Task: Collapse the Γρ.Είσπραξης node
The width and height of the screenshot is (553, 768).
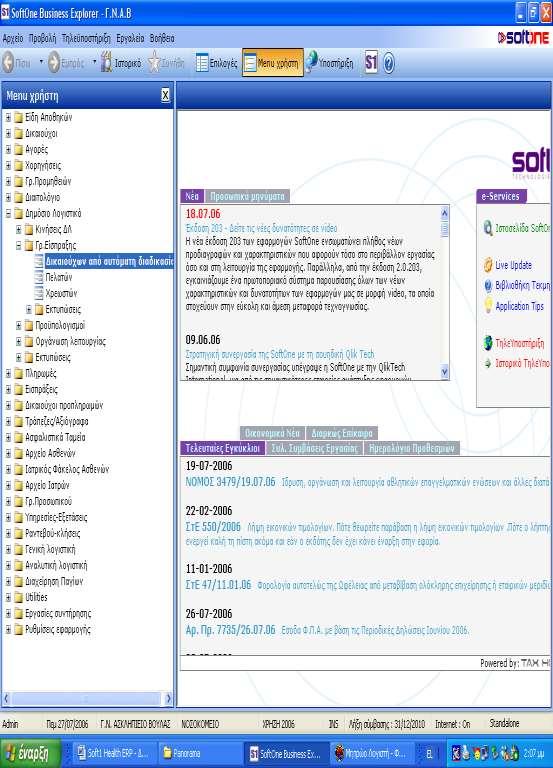Action: (19, 245)
